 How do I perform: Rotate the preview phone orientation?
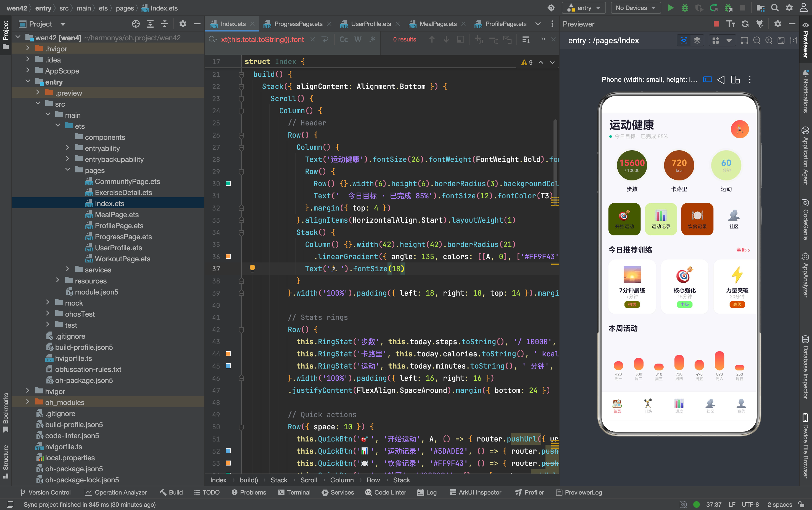[x=735, y=80]
